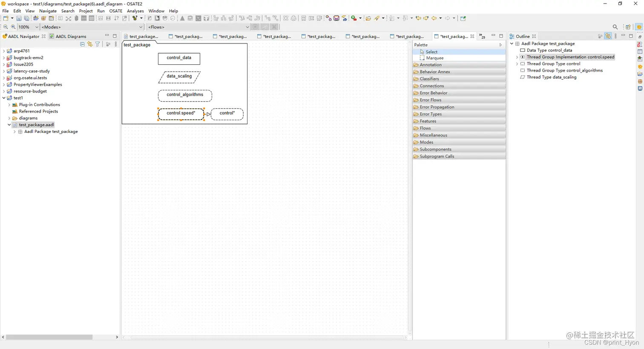Screen dimensions: 644x349
Task: Open the Navigate menu
Action: pos(48,11)
